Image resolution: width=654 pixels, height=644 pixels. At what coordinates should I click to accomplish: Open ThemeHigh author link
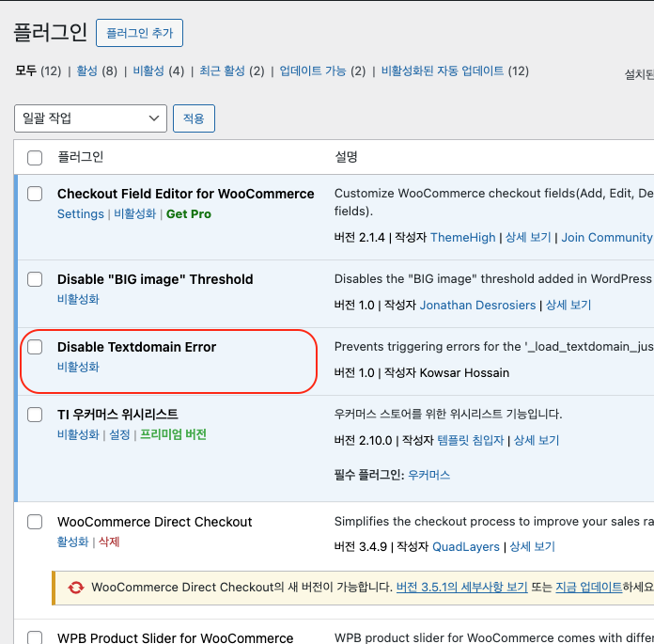[x=462, y=238]
